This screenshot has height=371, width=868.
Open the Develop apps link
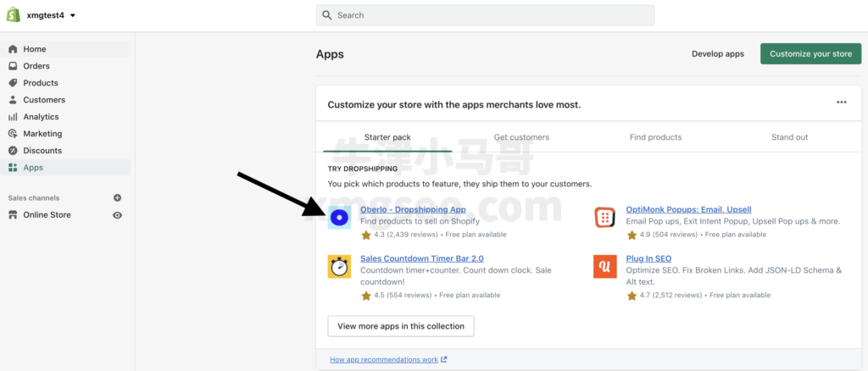[x=717, y=54]
